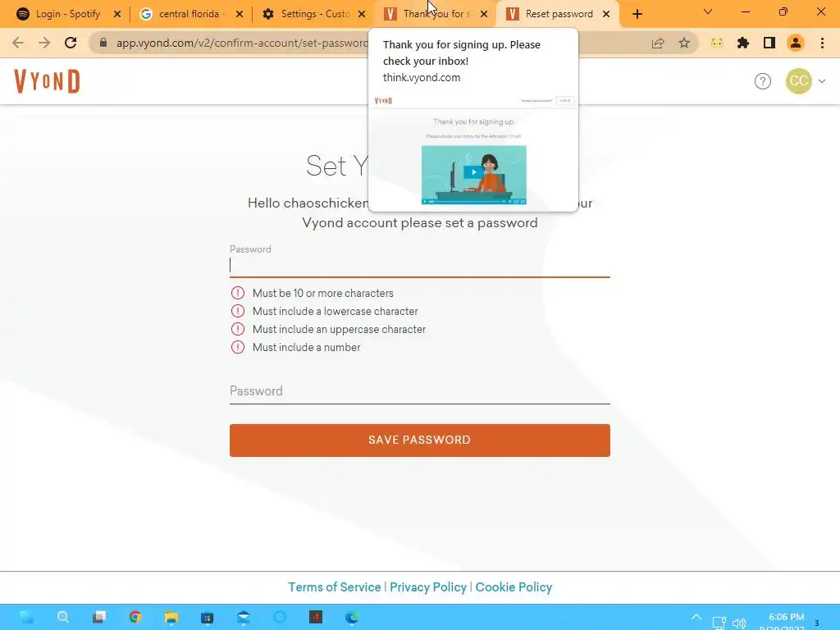This screenshot has height=630, width=840.
Task: Share this page via the share icon
Action: (658, 43)
